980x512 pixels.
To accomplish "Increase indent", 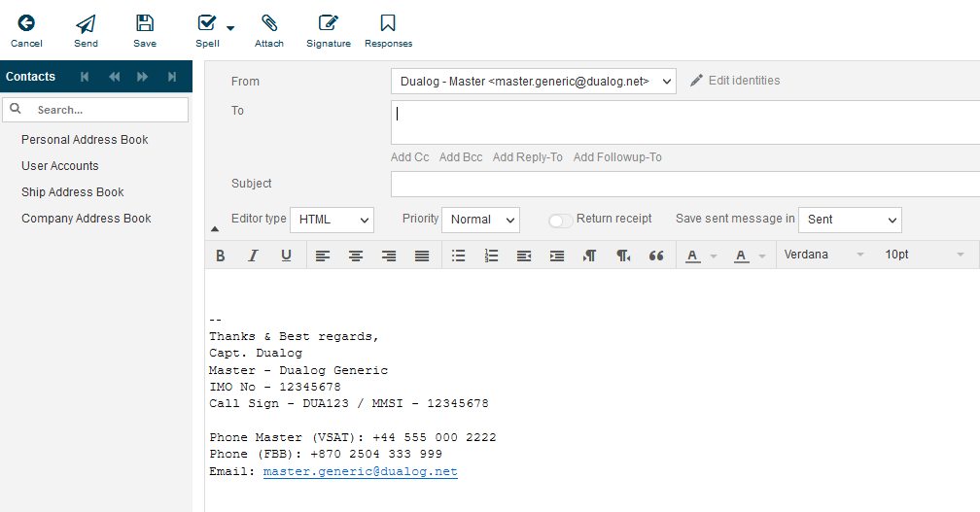I will coord(557,256).
